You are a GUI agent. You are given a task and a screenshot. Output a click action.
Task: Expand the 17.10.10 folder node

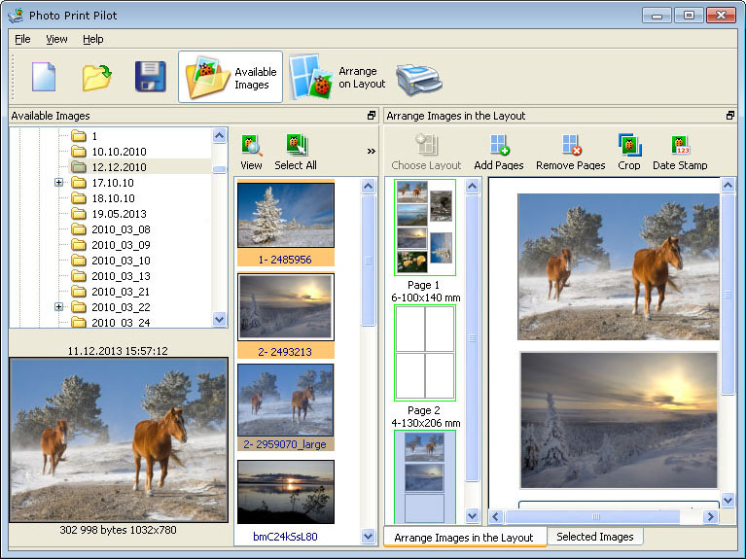pyautogui.click(x=58, y=183)
